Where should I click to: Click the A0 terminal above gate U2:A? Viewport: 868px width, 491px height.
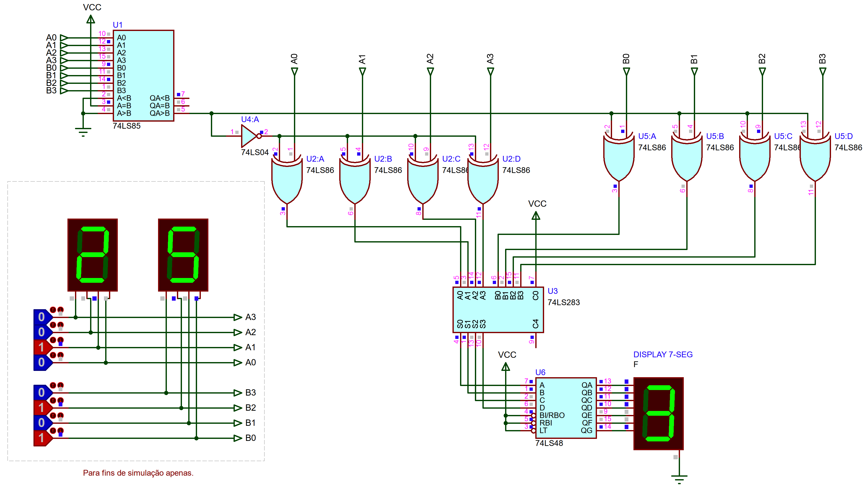click(x=294, y=72)
